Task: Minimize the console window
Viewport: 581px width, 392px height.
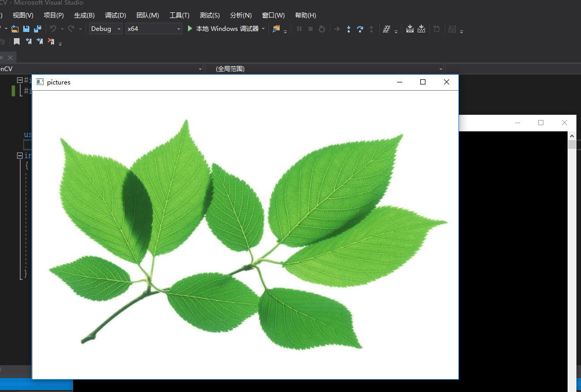Action: tap(518, 123)
